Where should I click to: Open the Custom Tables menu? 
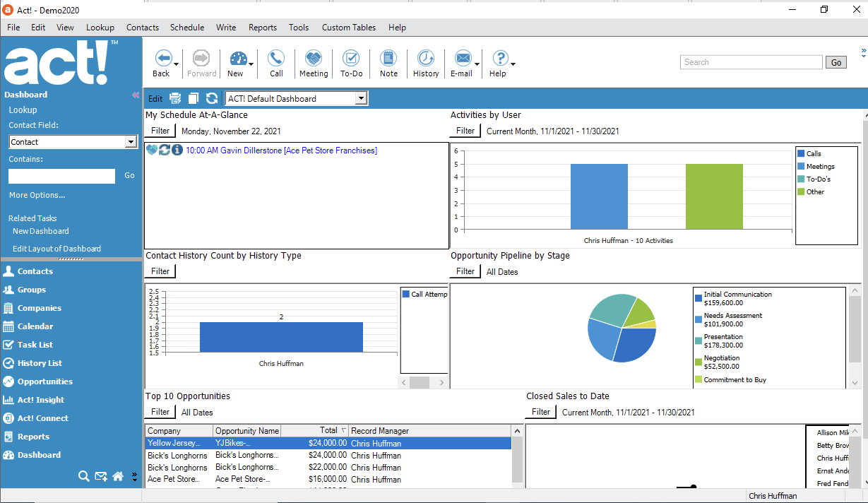[349, 28]
